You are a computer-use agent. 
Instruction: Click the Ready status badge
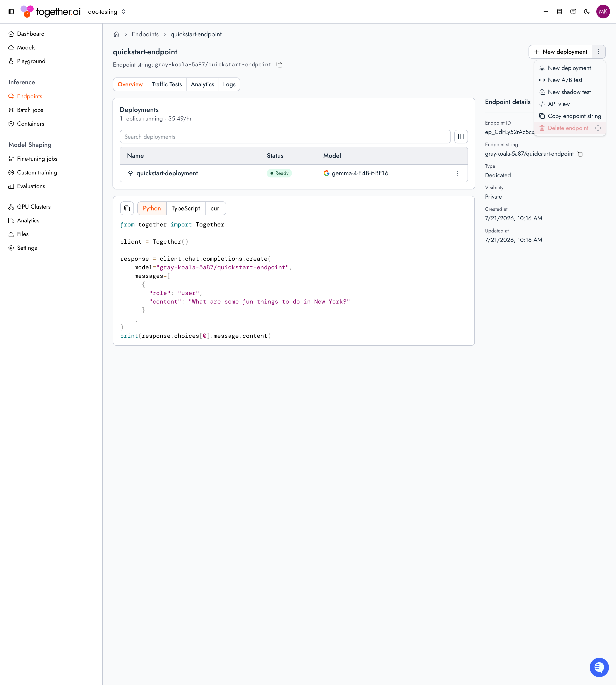(279, 173)
